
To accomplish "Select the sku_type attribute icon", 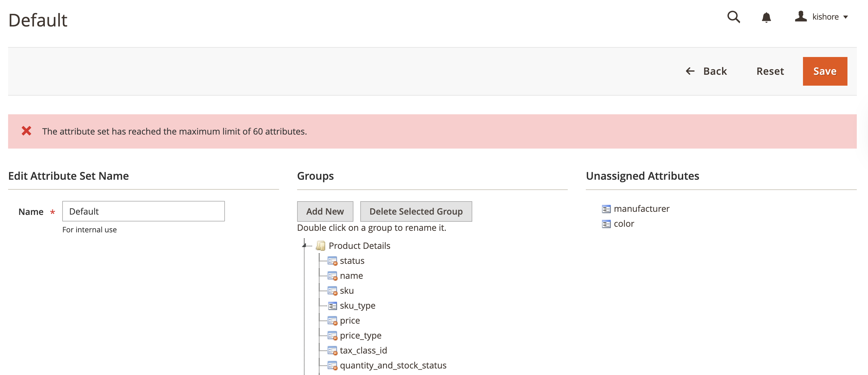I will 333,306.
